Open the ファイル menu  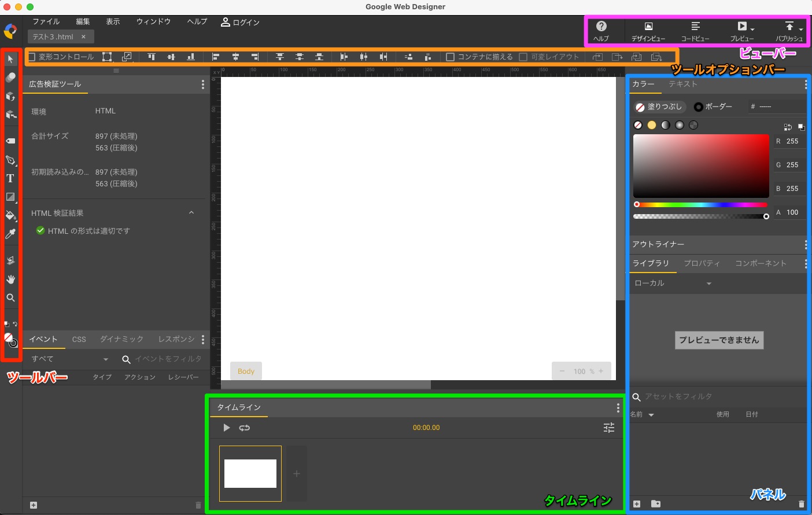click(x=46, y=22)
